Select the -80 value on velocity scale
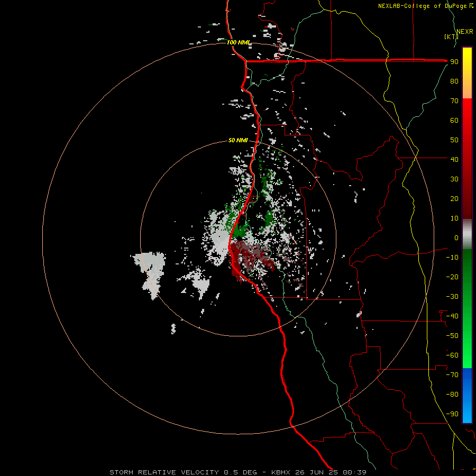476x476 pixels. (x=452, y=395)
